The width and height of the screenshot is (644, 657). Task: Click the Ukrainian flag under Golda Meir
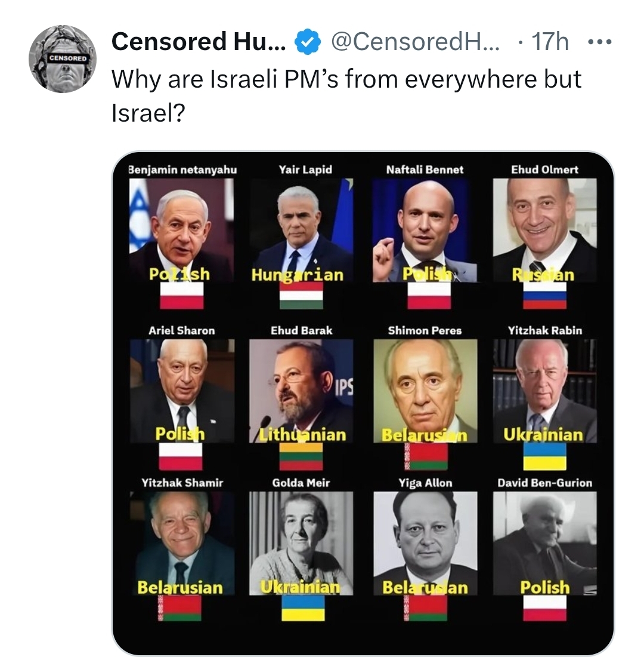pos(303,608)
